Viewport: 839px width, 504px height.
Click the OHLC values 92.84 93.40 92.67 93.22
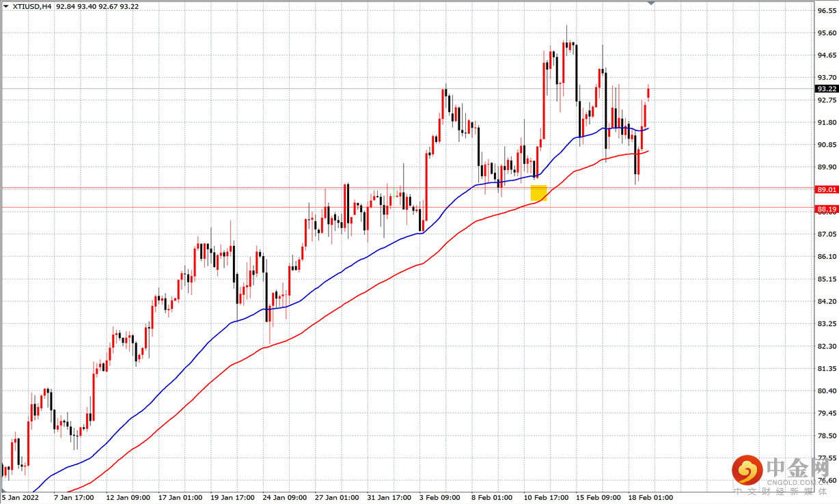point(98,6)
